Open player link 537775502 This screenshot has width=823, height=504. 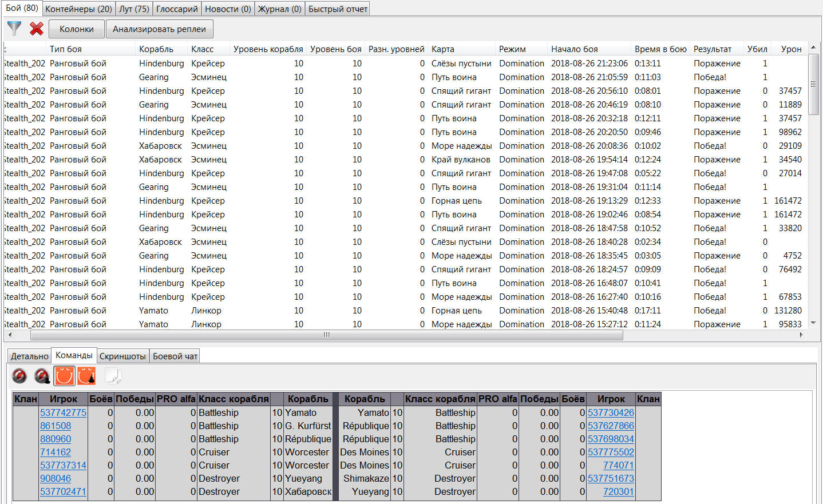click(611, 452)
